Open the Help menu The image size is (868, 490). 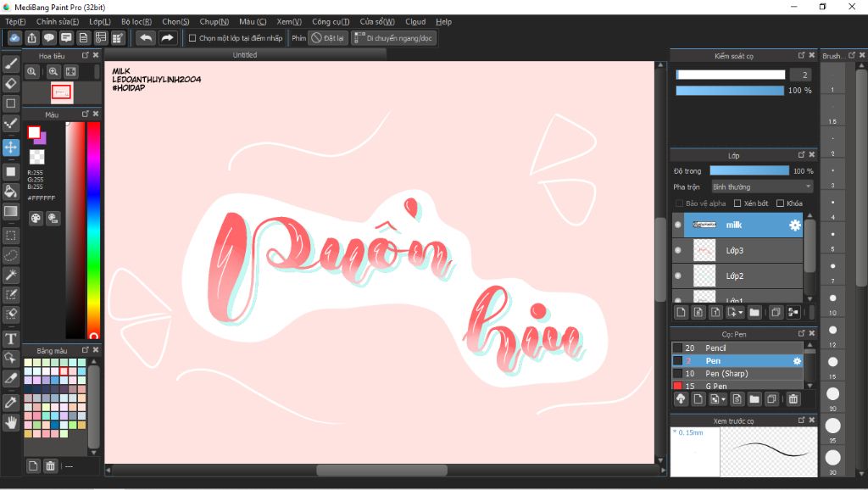(x=443, y=21)
